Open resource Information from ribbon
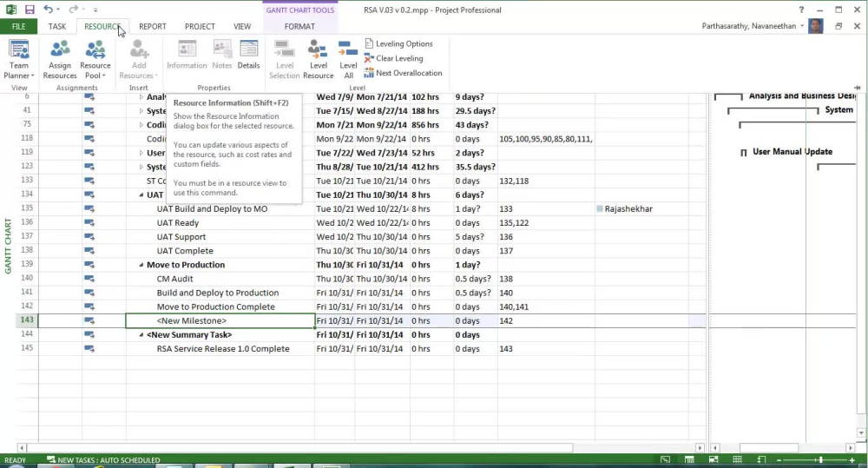The height and width of the screenshot is (468, 868). tap(187, 55)
